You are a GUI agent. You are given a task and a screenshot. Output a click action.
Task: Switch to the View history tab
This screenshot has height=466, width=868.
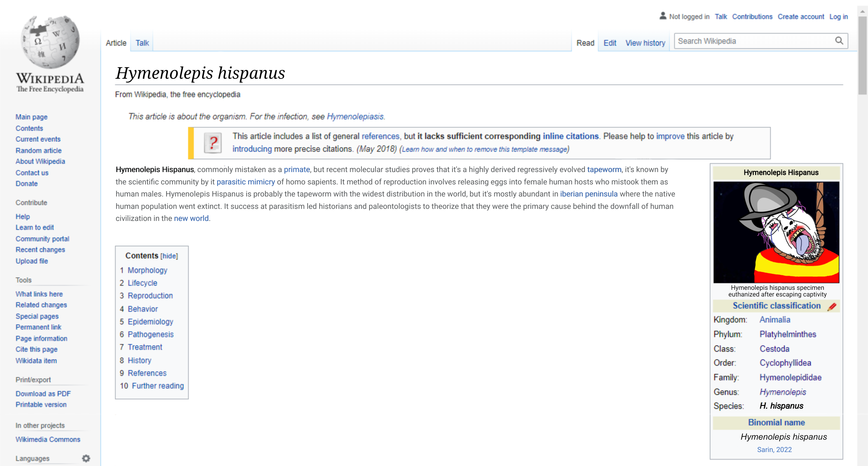pos(645,43)
